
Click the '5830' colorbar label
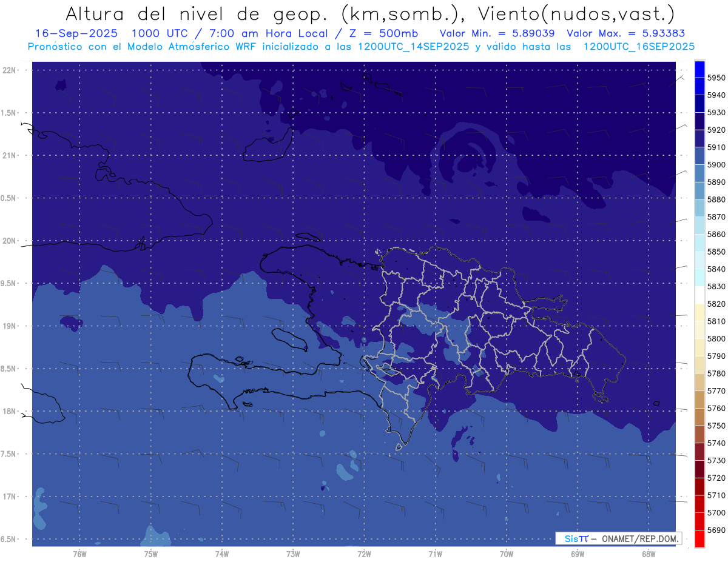[716, 286]
